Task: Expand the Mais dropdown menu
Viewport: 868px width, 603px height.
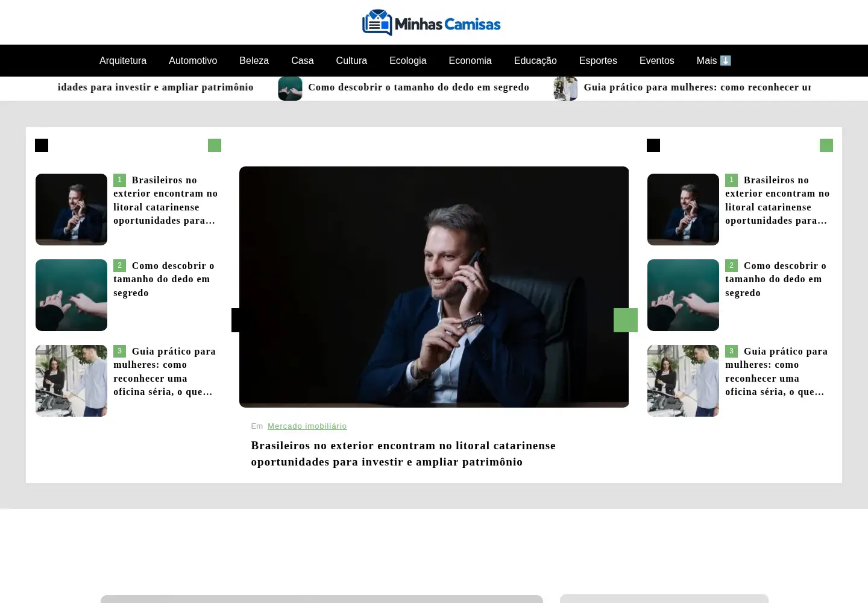Action: pos(714,60)
